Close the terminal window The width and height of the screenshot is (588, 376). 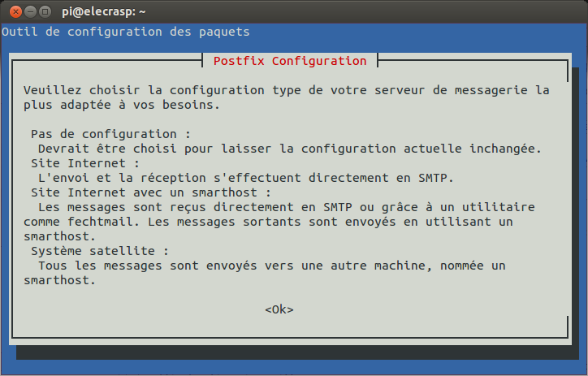coord(12,11)
